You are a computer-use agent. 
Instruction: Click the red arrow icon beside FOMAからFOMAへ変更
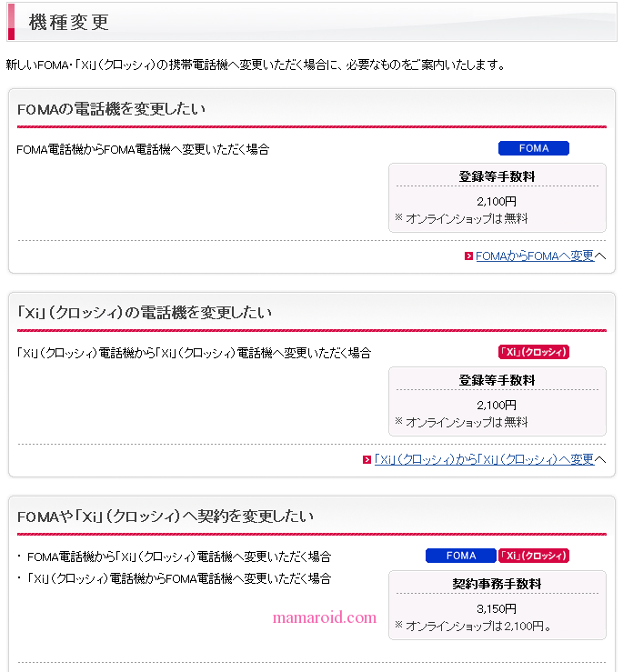(468, 256)
